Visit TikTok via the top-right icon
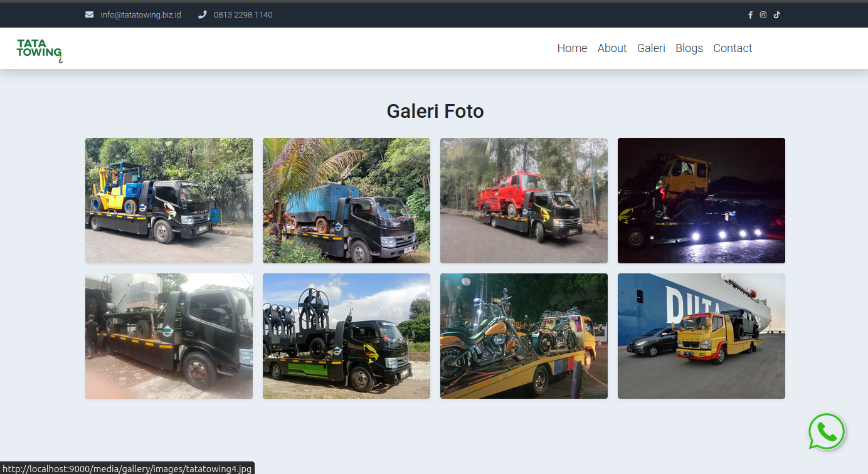Screen dimensions: 868x474 pos(776,14)
